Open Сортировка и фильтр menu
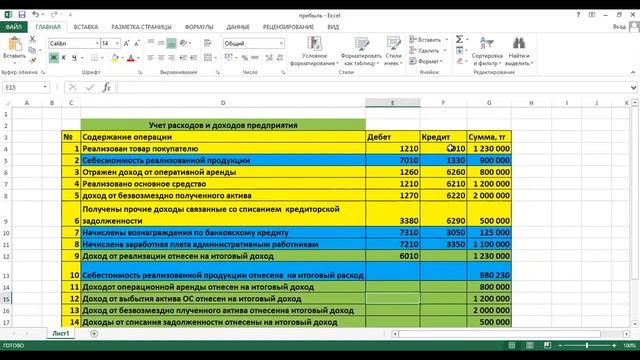The width and height of the screenshot is (640, 360). click(487, 51)
